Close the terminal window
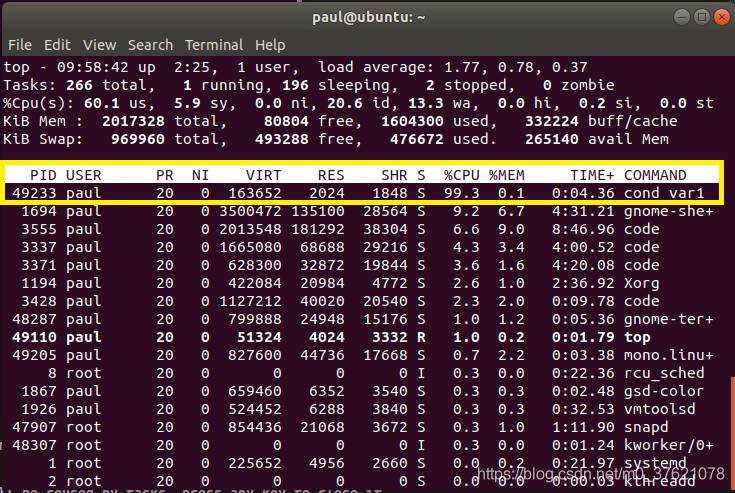Screen dimensions: 735x493 click(x=721, y=17)
